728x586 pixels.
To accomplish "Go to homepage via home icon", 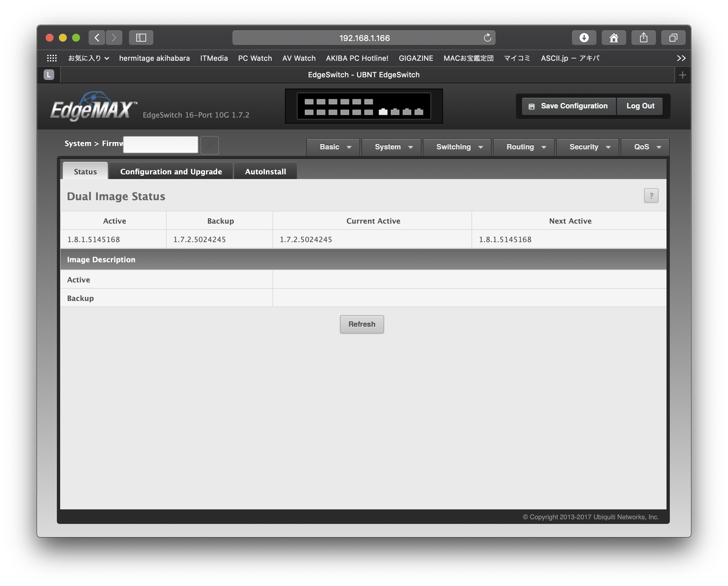I will (x=614, y=37).
